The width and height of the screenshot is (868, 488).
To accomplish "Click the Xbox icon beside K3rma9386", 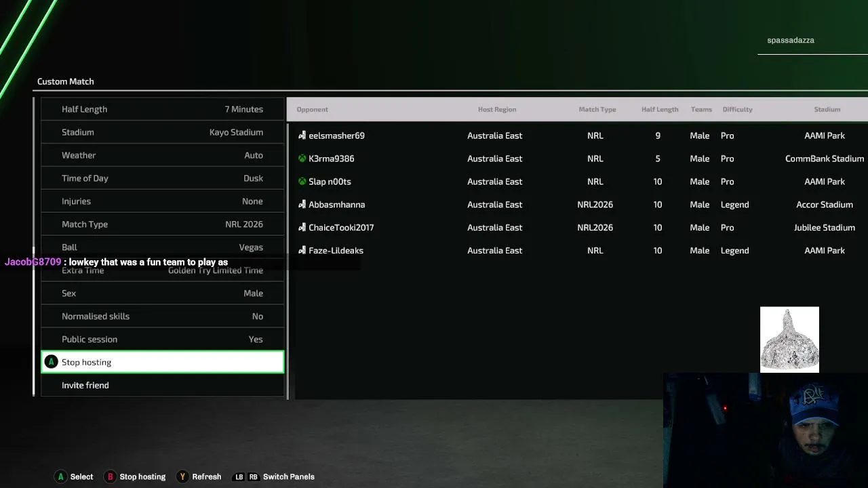I will [302, 159].
